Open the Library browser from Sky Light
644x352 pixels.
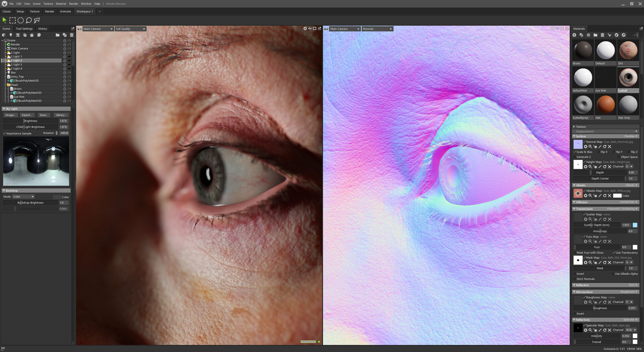[x=61, y=115]
